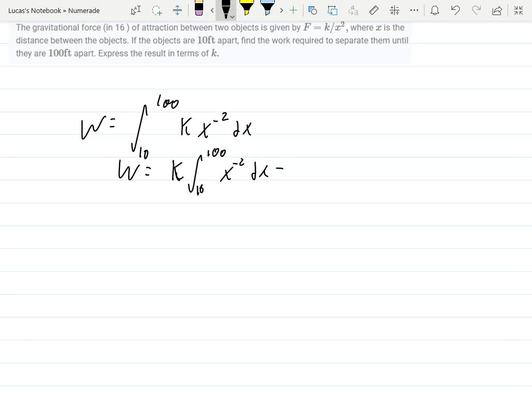Click the Ink to Text button
The image size is (532, 399).
click(x=353, y=10)
